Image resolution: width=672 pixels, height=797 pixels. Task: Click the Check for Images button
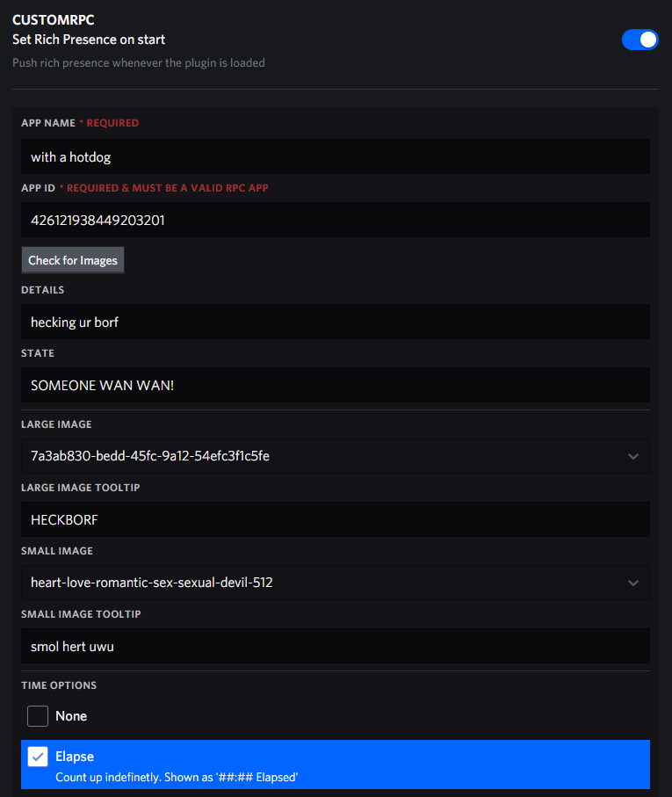pos(73,260)
